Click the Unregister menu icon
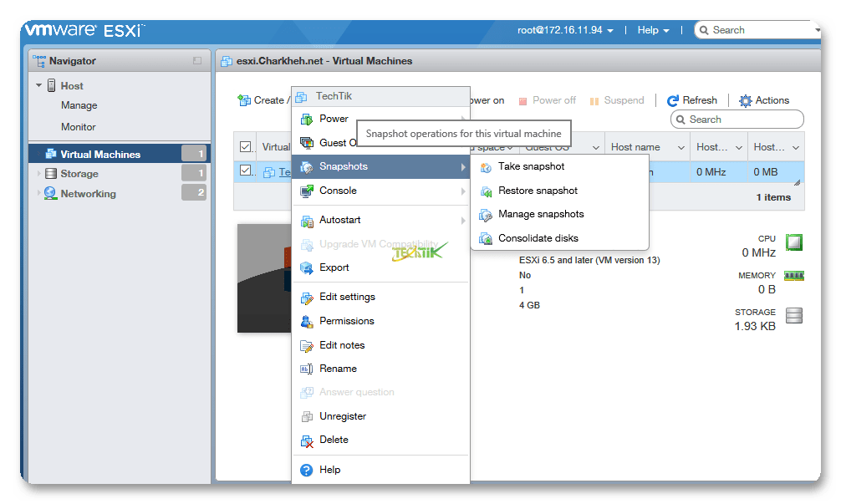The image size is (841, 504). 307,416
